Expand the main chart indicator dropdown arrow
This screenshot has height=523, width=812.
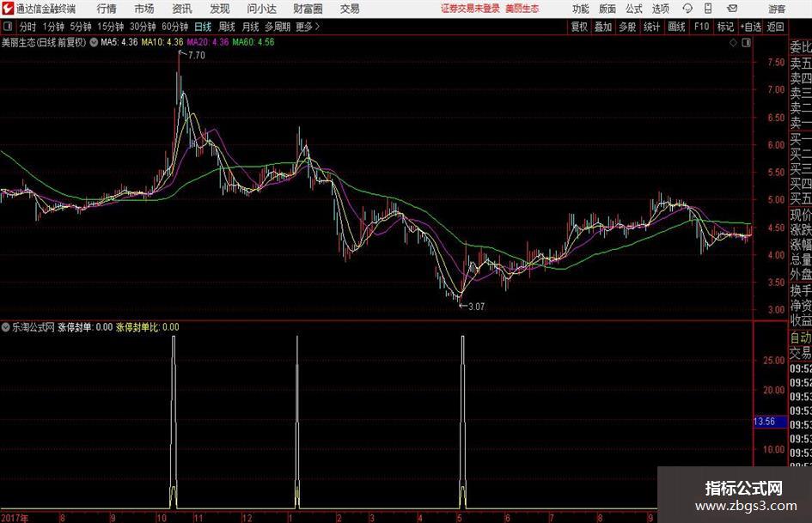(x=94, y=42)
